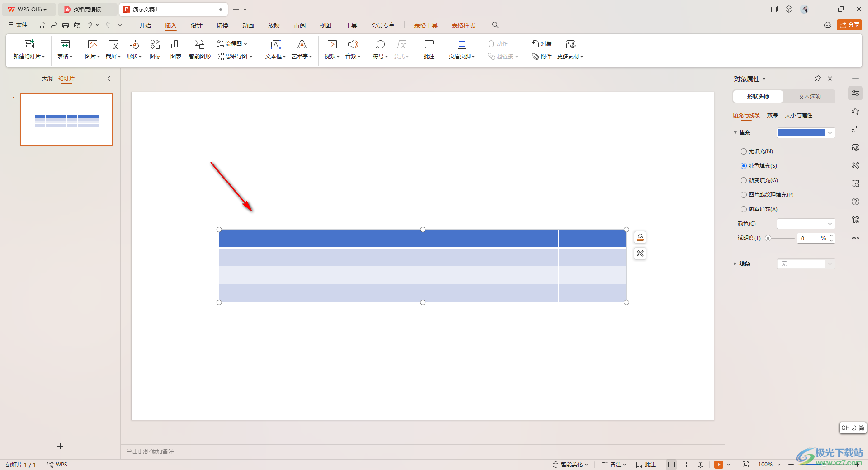
Task: Open the help question mark sidebar icon
Action: coord(855,202)
